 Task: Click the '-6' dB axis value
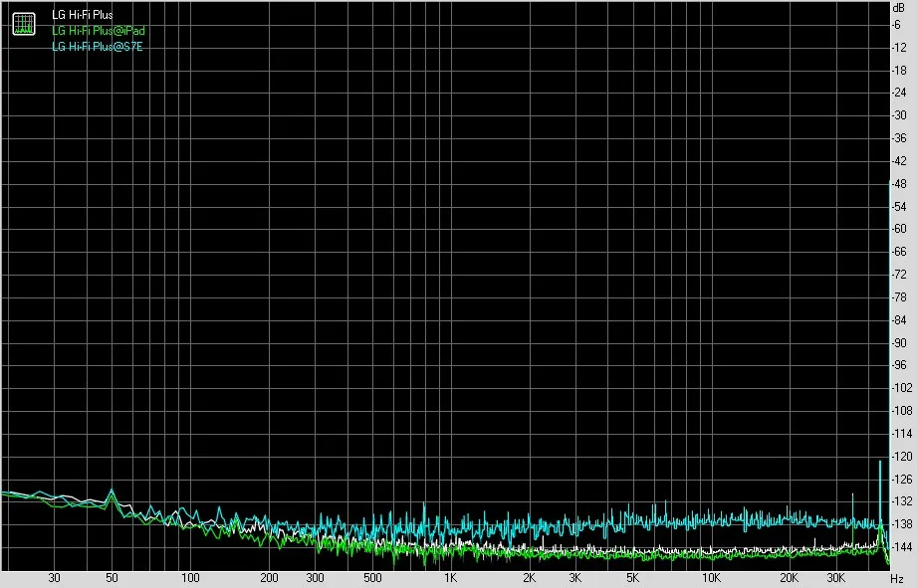click(x=896, y=25)
